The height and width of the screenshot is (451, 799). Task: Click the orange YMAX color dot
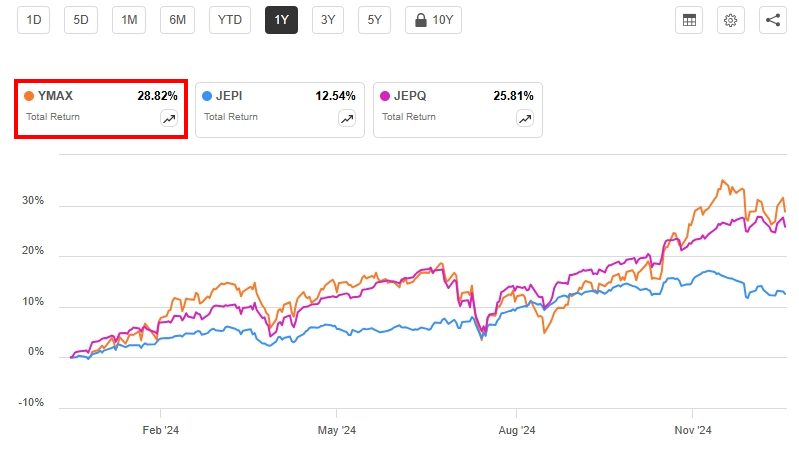[29, 96]
